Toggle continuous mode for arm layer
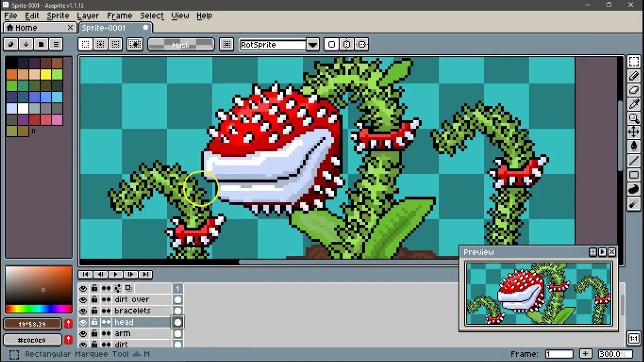Viewport: 644px width, 362px height. point(106,333)
